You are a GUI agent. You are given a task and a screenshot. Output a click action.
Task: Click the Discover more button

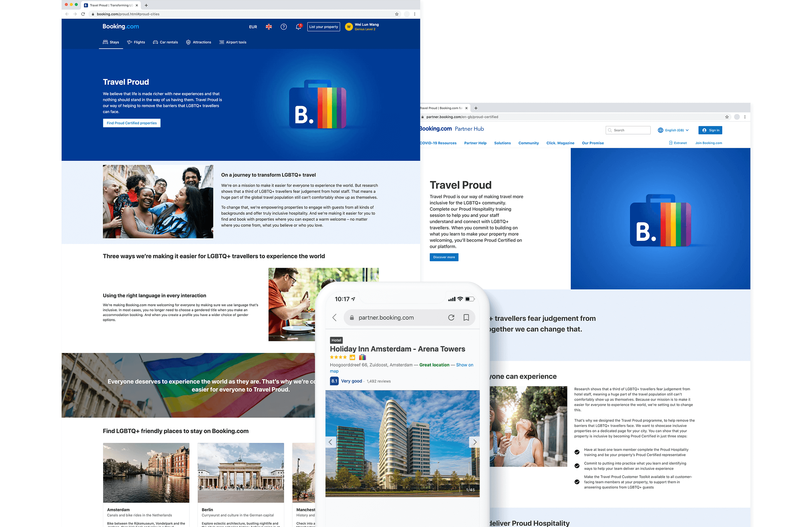click(x=444, y=257)
